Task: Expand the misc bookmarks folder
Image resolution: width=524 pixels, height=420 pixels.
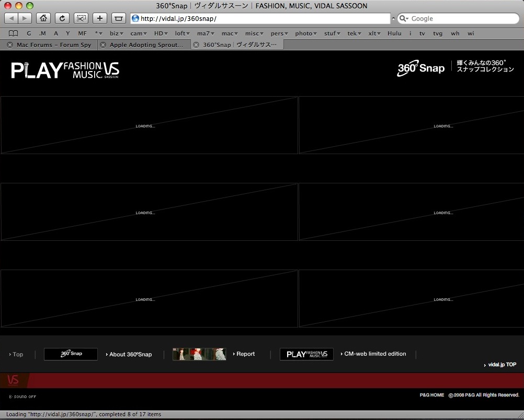Action: tap(254, 33)
